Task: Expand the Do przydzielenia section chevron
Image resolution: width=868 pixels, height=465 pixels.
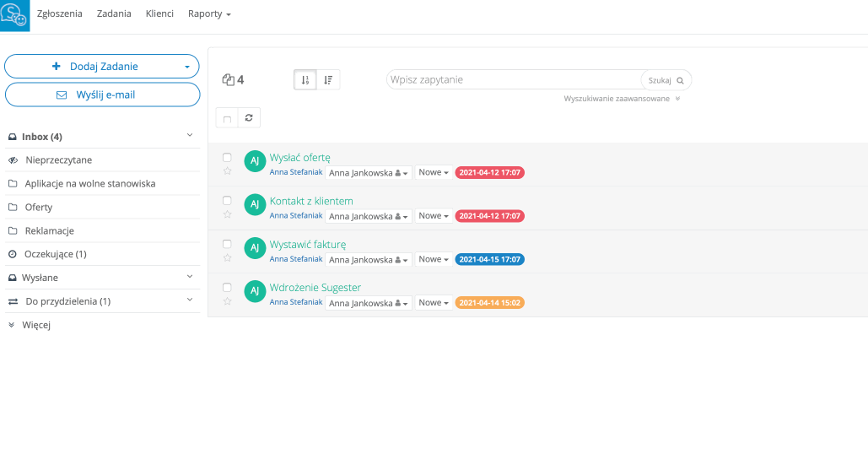Action: point(190,300)
